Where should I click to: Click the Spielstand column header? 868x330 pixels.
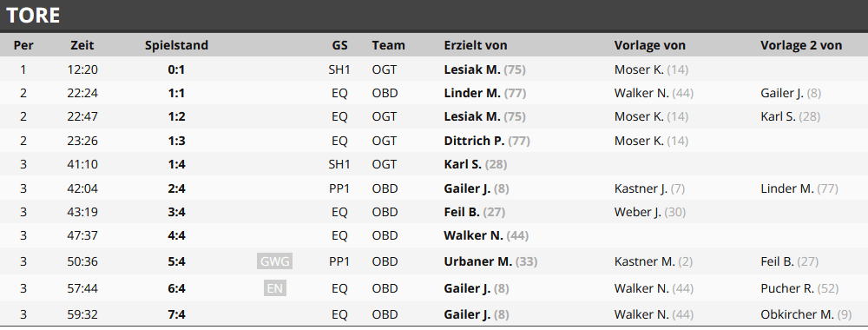pos(176,45)
